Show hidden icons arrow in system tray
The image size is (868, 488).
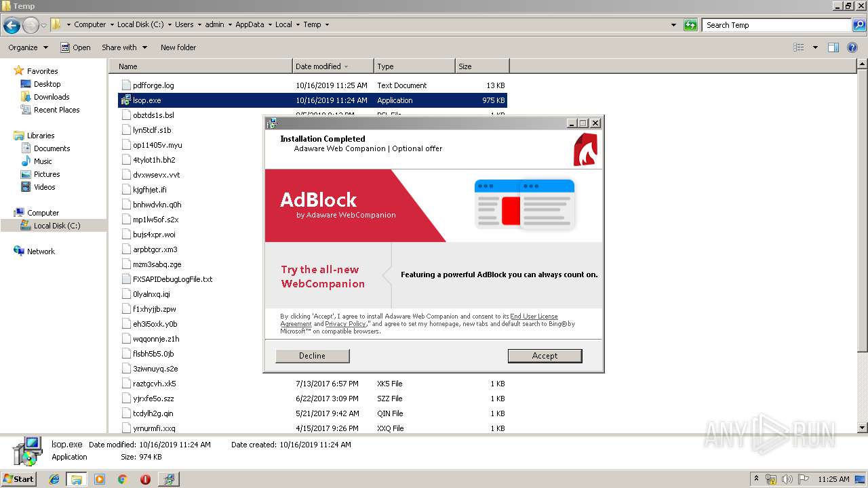[757, 479]
